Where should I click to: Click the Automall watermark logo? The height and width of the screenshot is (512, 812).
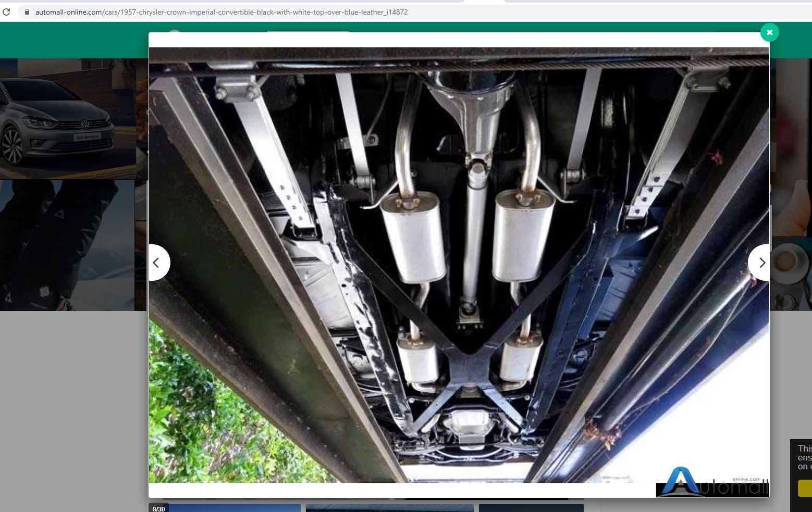coord(711,482)
